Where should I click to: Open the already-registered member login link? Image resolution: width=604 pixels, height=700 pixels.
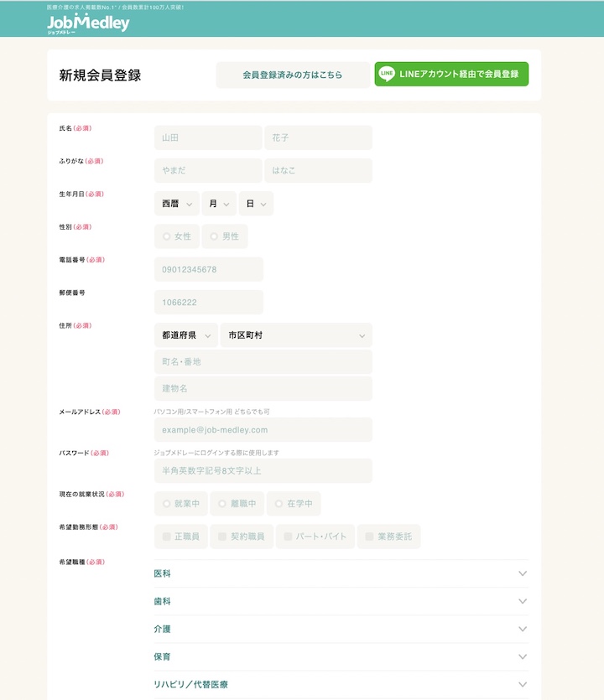coord(292,75)
